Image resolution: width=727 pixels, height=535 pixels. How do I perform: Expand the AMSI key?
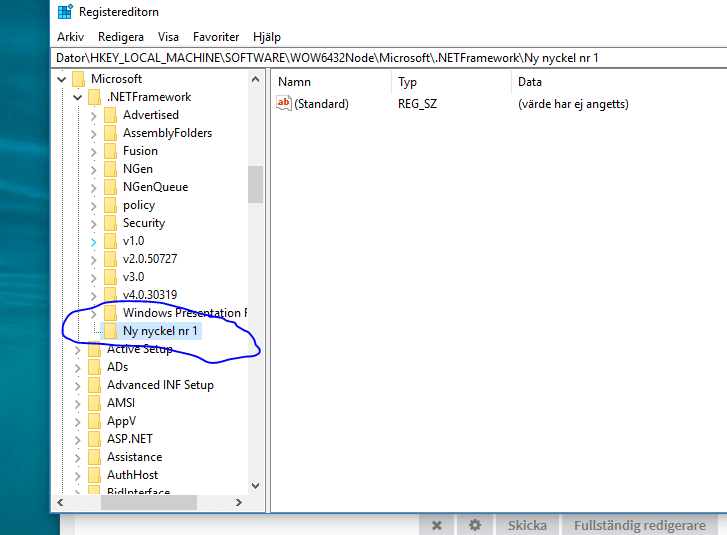(77, 404)
